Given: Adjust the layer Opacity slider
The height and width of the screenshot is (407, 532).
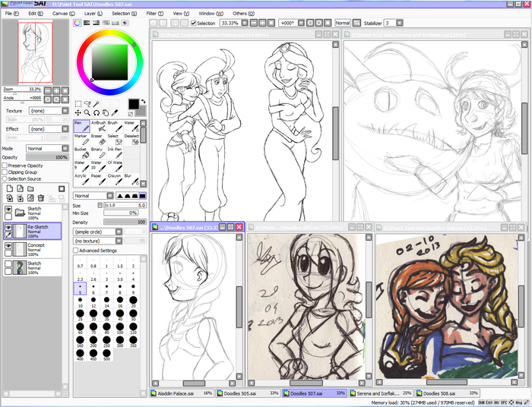Looking at the screenshot, I should tap(47, 157).
